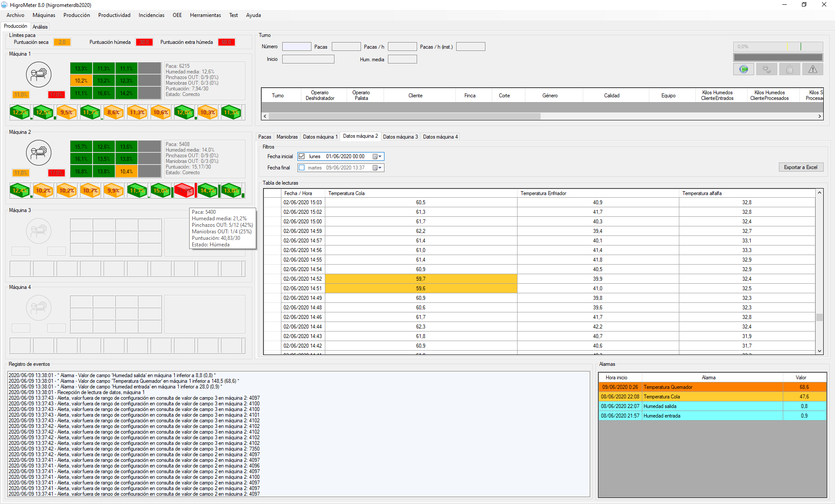Select the red 21,2% bale icon

[184, 190]
